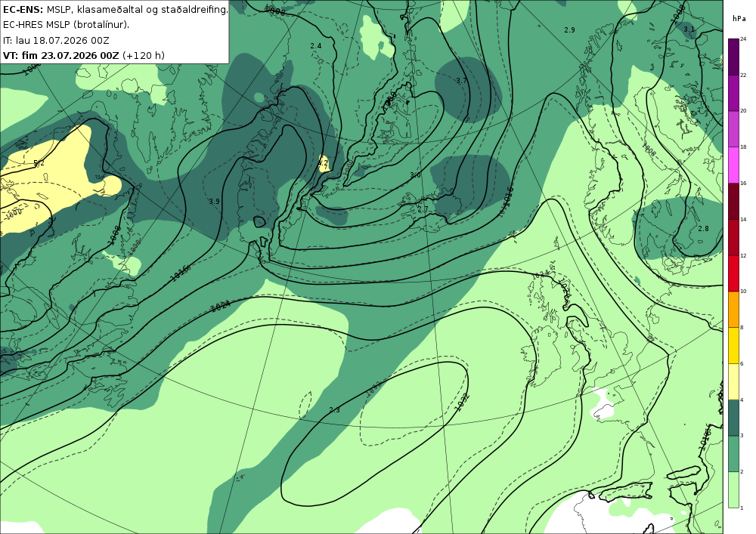Pick the bright pink 16–18 hPa color band
This screenshot has height=534, width=756.
coord(733,165)
